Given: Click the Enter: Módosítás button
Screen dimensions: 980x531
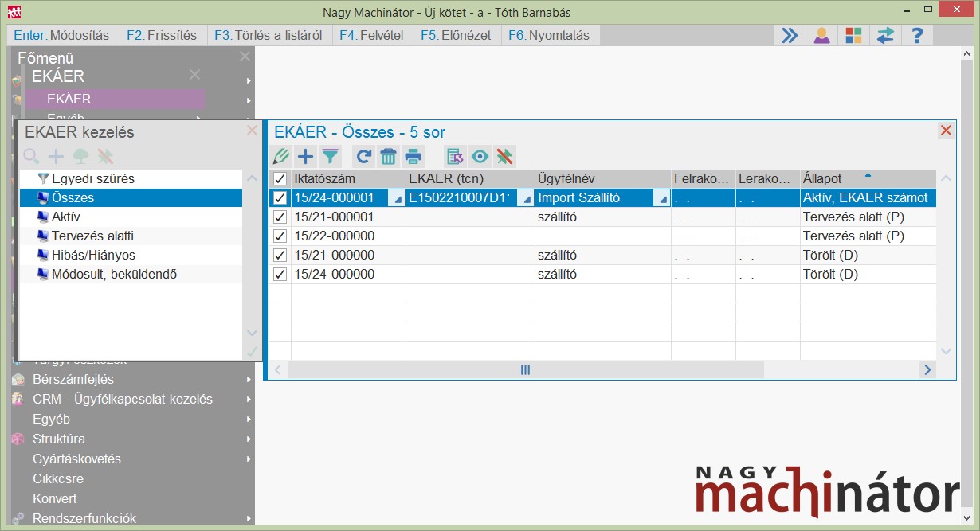Looking at the screenshot, I should pyautogui.click(x=63, y=35).
